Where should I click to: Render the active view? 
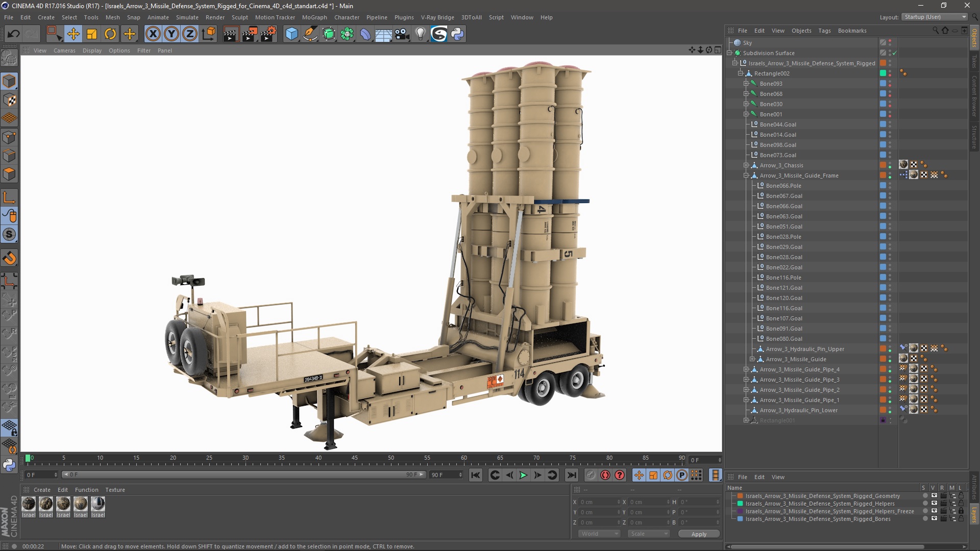(x=231, y=34)
